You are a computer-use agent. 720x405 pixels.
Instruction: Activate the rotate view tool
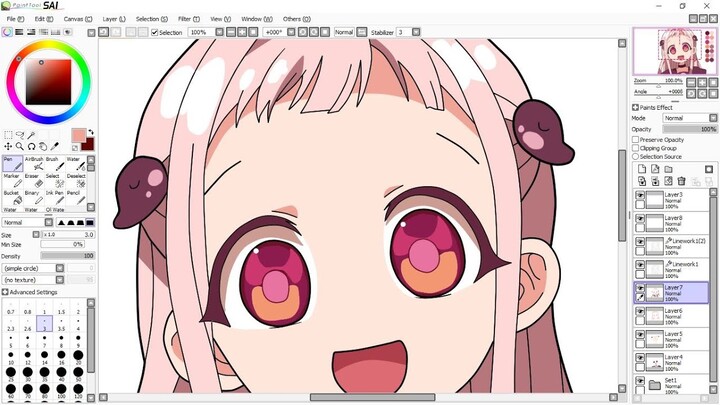[x=31, y=146]
